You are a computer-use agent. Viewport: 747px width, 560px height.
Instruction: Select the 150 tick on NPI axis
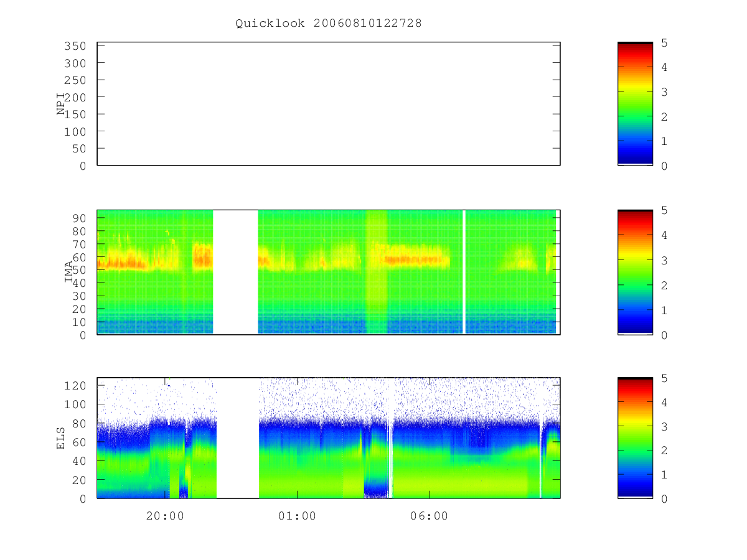click(x=75, y=114)
